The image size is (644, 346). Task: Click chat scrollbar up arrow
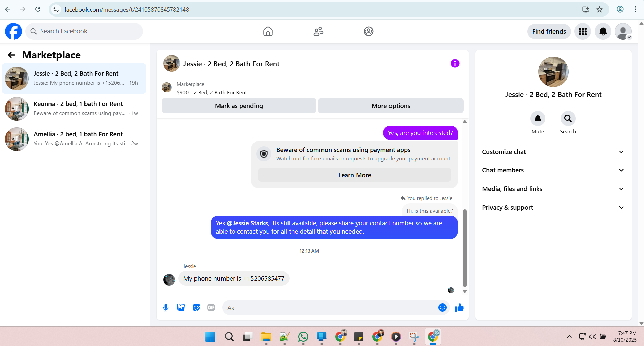pos(465,122)
